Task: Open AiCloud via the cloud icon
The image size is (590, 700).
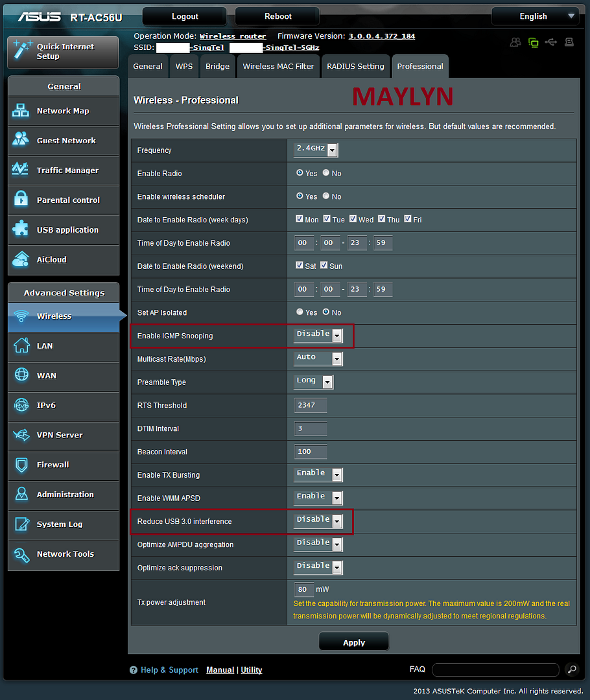Action: click(x=21, y=259)
